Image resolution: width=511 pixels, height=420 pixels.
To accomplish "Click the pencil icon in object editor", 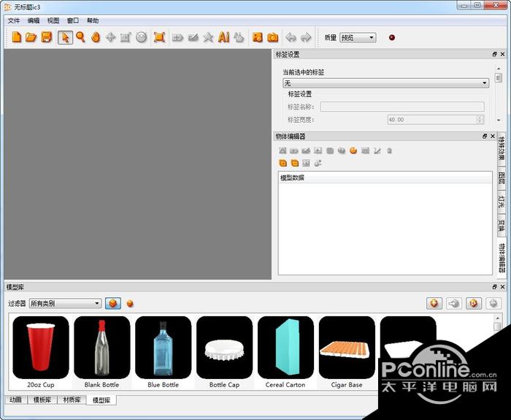I will [377, 150].
